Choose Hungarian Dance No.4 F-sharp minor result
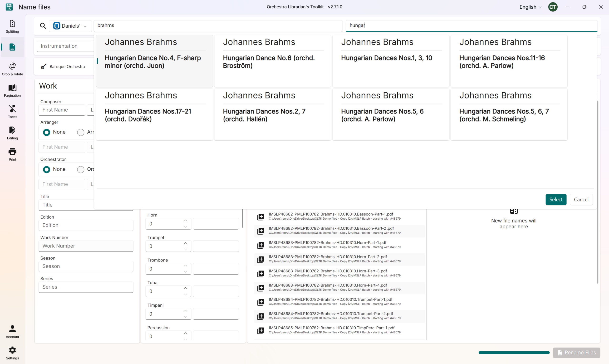This screenshot has height=364, width=609. pyautogui.click(x=154, y=61)
